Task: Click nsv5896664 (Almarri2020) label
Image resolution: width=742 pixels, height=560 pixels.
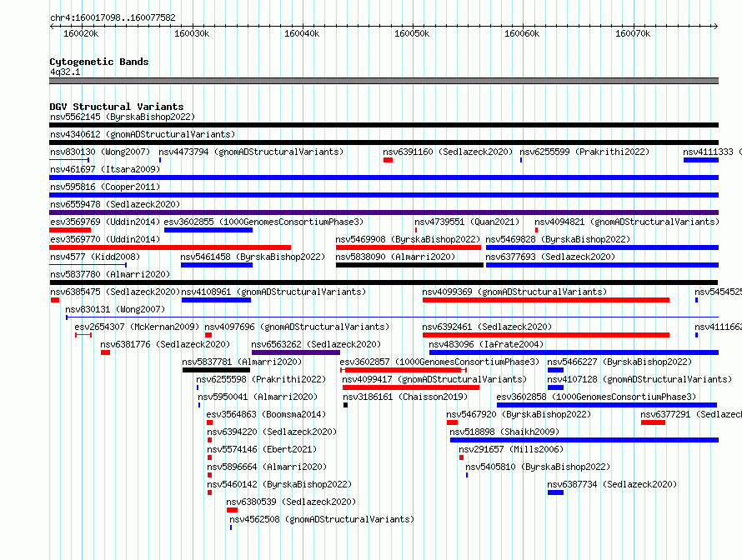Action: 267,467
